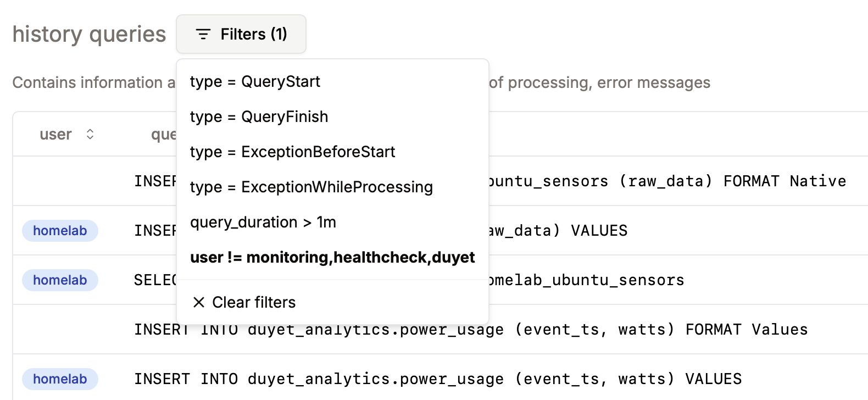Click the sort arrows beside user column
868x400 pixels.
(90, 134)
